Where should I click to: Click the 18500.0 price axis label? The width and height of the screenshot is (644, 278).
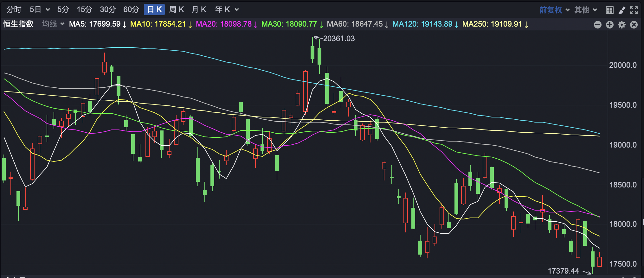[623, 185]
